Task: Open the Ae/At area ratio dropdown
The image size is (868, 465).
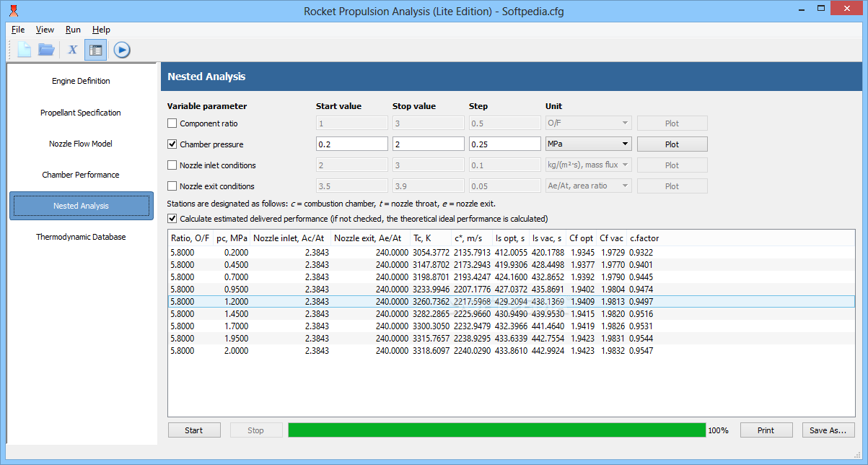Action: [x=589, y=186]
